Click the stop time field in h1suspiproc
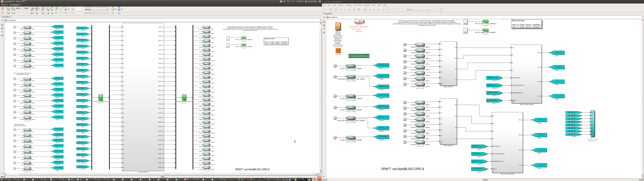The height and width of the screenshot is (181, 644). [76, 10]
